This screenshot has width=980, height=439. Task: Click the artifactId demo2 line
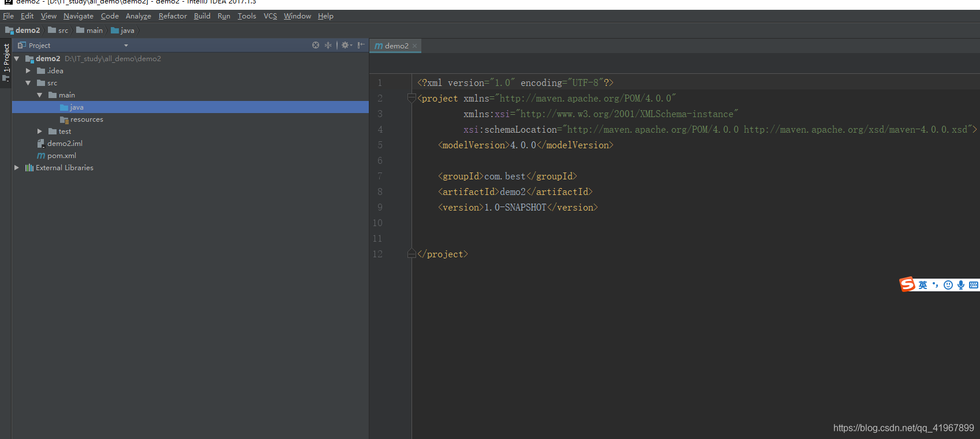tap(515, 192)
